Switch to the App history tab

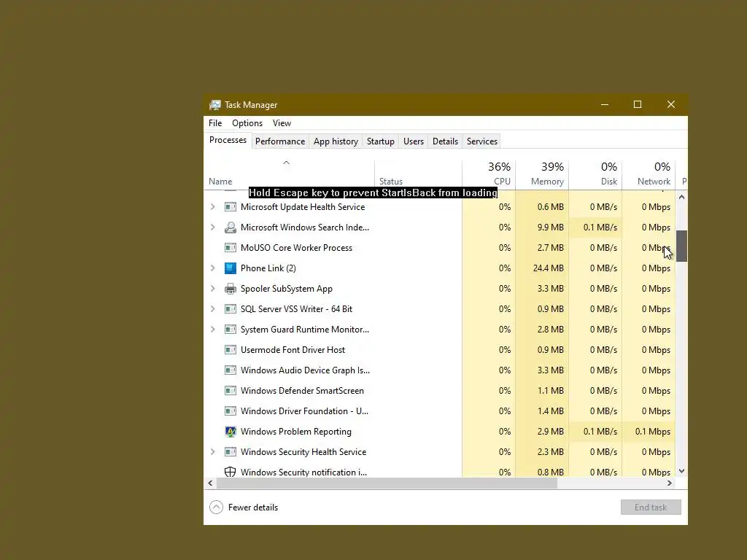(336, 141)
